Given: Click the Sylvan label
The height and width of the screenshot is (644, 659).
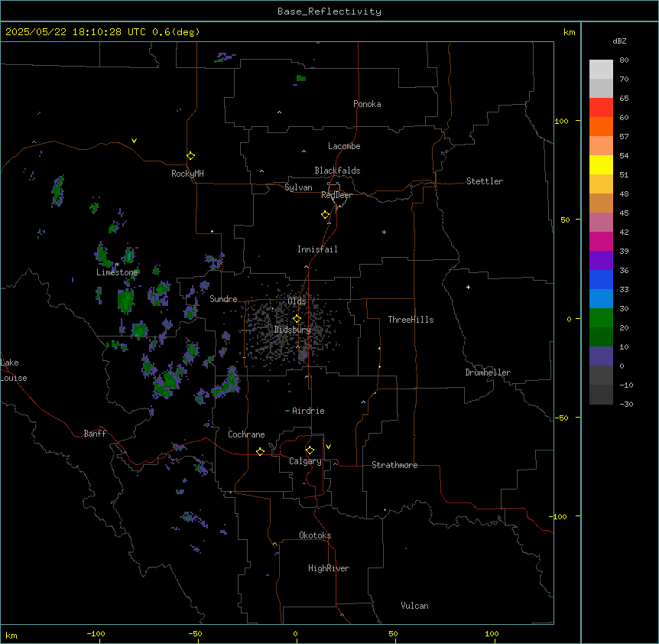Looking at the screenshot, I should 298,187.
